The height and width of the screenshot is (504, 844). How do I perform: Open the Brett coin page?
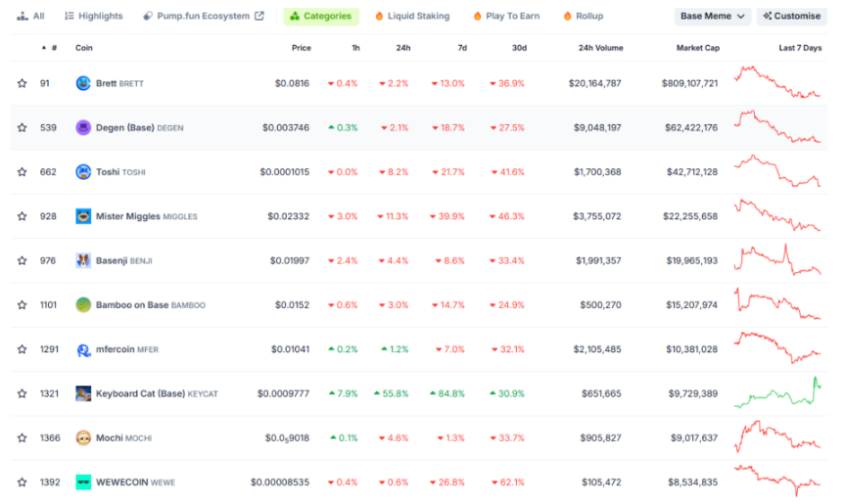point(119,83)
